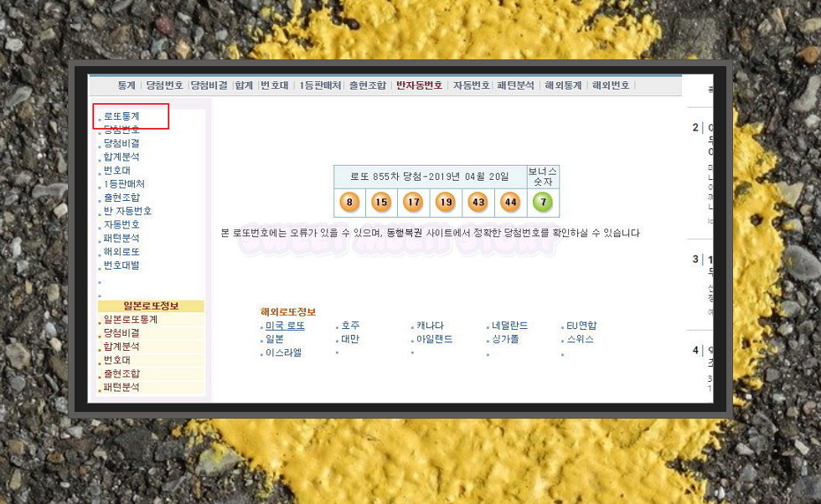The image size is (821, 504).
Task: Open 번호대 under the 일본로또정보 section
Action: coord(116,361)
